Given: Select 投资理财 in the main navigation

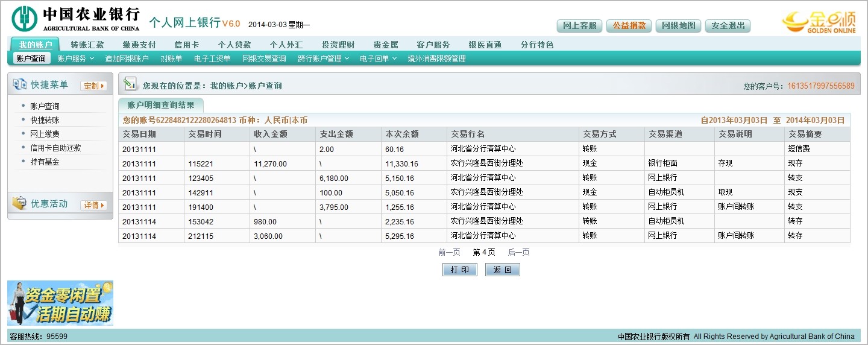Looking at the screenshot, I should (338, 45).
